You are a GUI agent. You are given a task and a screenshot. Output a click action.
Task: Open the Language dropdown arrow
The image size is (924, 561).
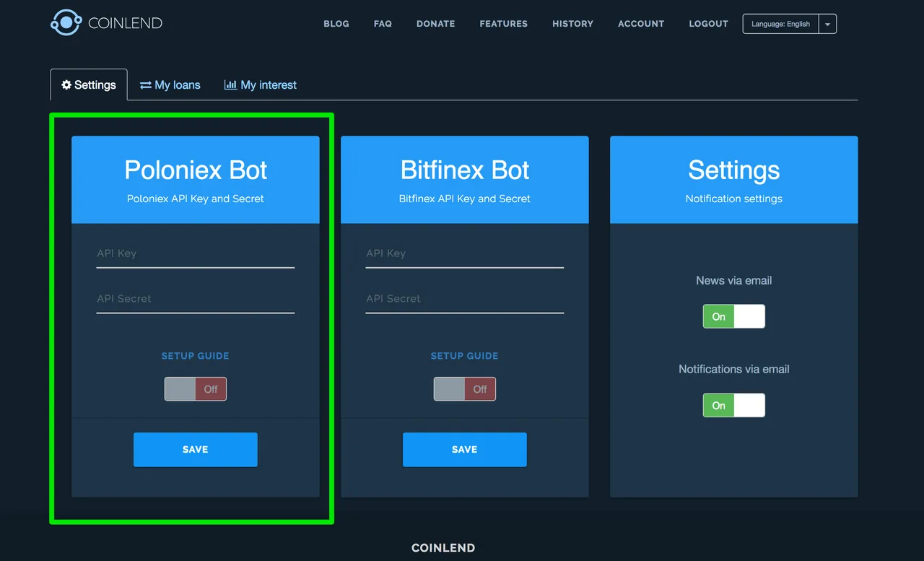coord(827,24)
